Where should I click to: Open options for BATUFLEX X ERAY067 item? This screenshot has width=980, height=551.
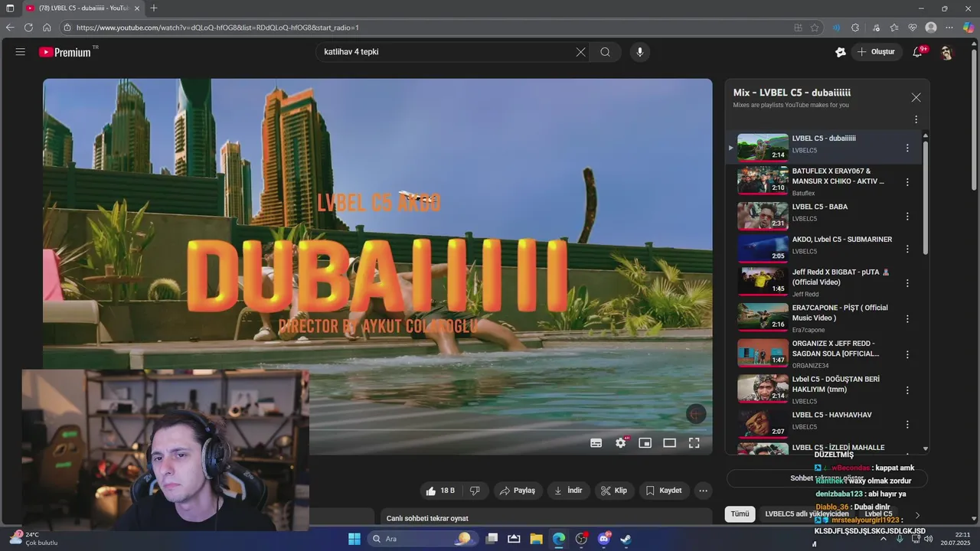point(907,182)
